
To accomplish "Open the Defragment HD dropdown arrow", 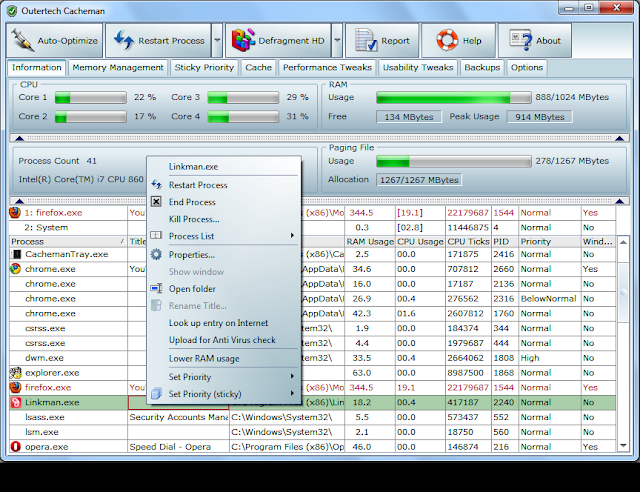I will click(337, 40).
